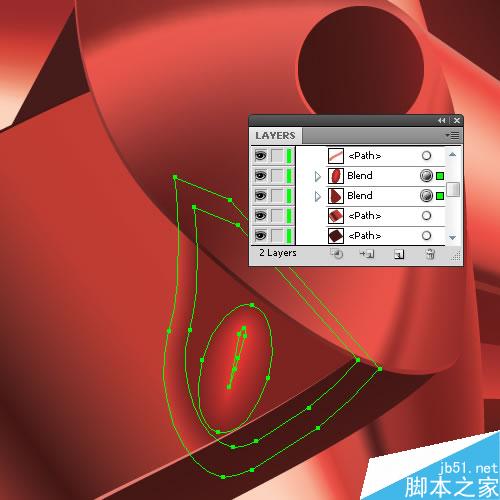This screenshot has height=500, width=500.
Task: Close the Layers panel
Action: 457,120
